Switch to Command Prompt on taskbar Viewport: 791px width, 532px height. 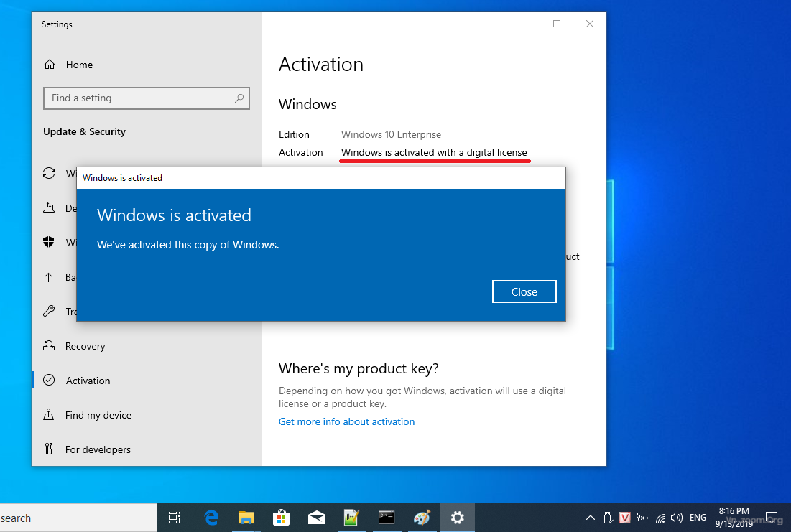[387, 518]
